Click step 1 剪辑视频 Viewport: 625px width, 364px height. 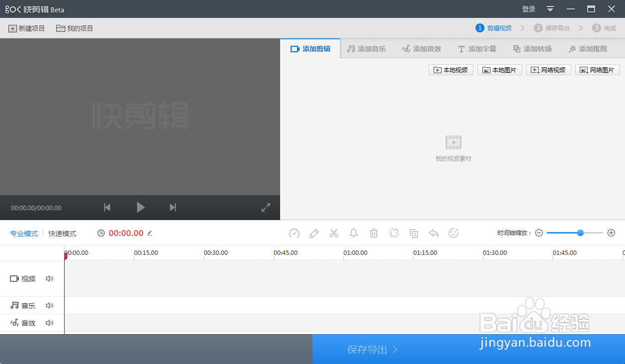[493, 28]
